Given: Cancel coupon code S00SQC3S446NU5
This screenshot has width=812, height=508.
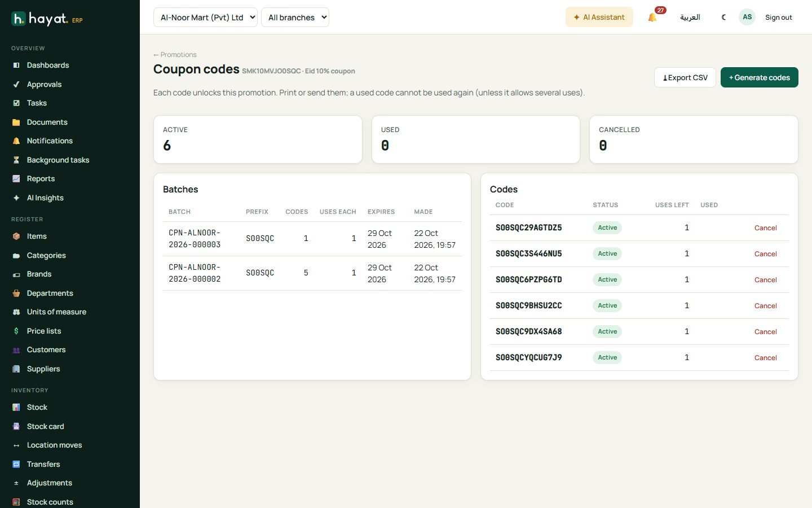Looking at the screenshot, I should [x=765, y=254].
